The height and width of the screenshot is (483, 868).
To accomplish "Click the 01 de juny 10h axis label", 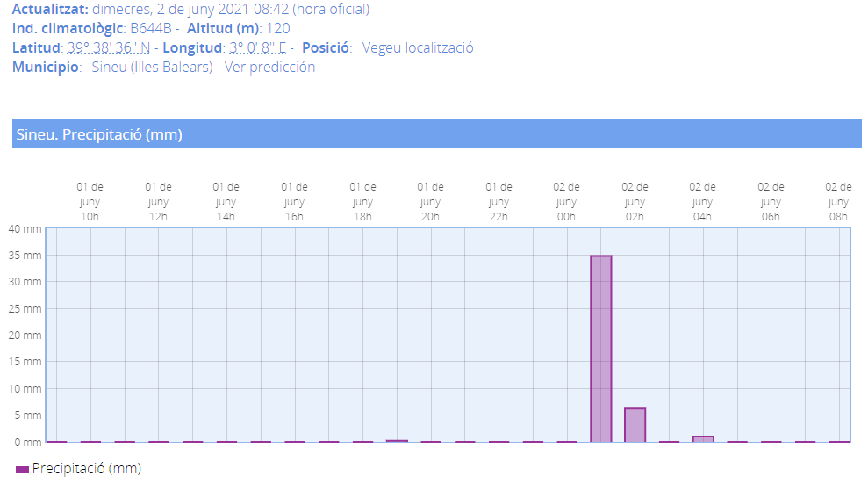I will tap(90, 202).
